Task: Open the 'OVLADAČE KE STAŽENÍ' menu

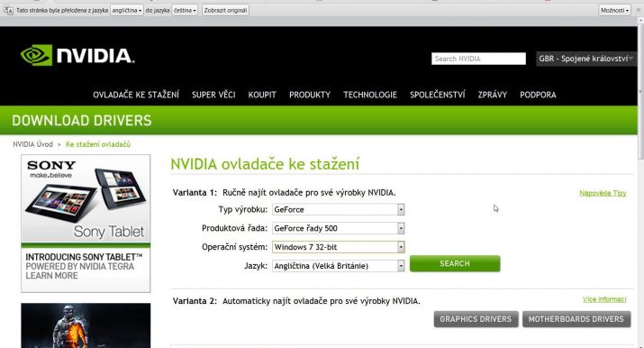Action: tap(136, 95)
